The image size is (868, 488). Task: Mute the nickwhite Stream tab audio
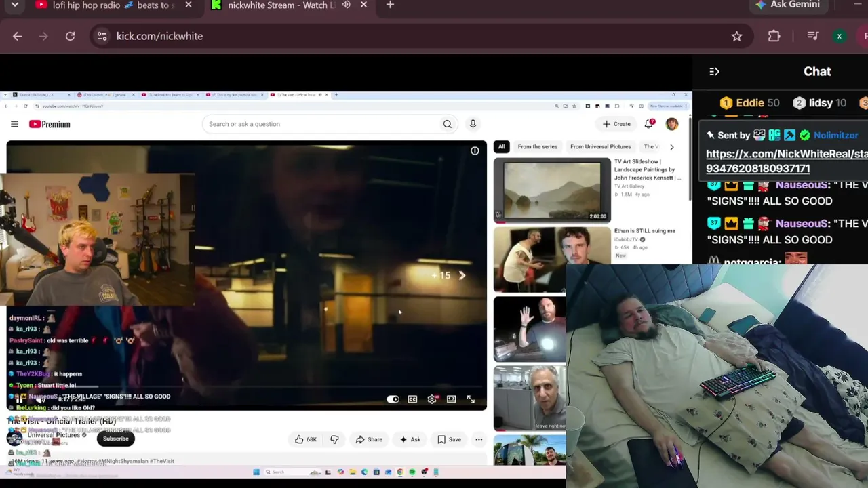[x=346, y=5]
